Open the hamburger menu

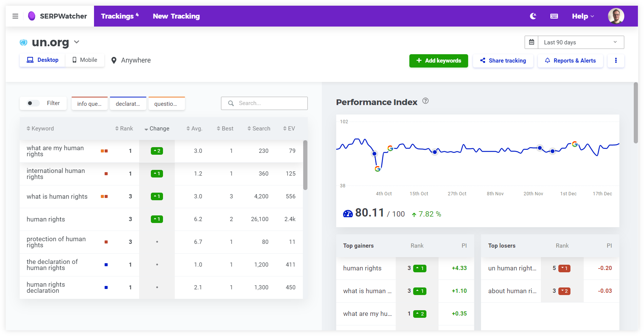click(15, 16)
